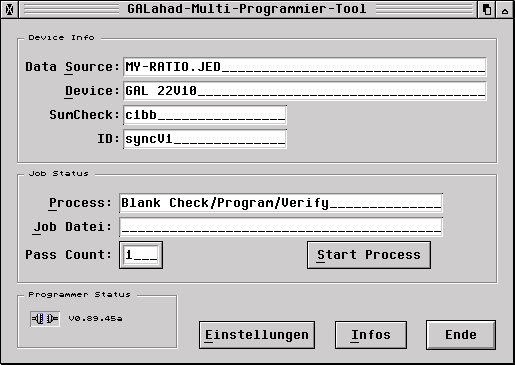Click the ID label
Viewport: 515px width, 365px height.
click(108, 139)
